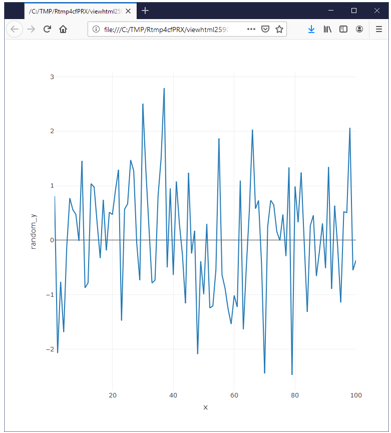Open the Downloads arrow panel
This screenshot has height=433, width=391.
(311, 29)
